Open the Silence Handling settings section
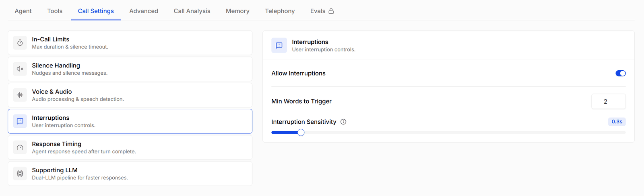 tap(130, 69)
